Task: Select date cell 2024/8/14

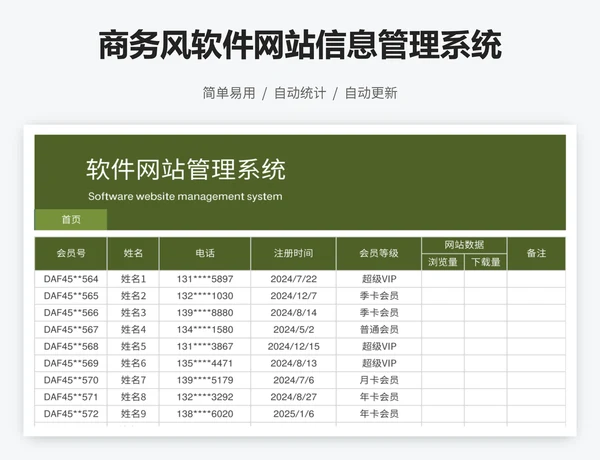Action: [293, 313]
